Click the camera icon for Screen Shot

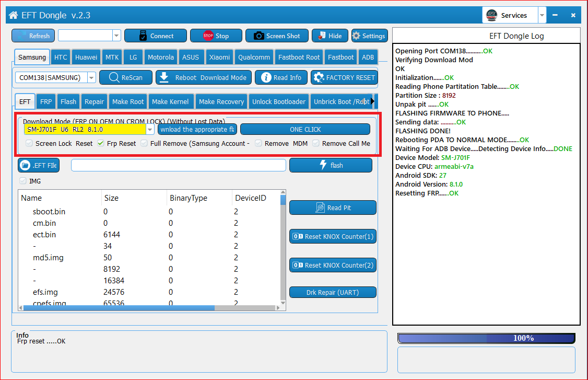pos(258,36)
